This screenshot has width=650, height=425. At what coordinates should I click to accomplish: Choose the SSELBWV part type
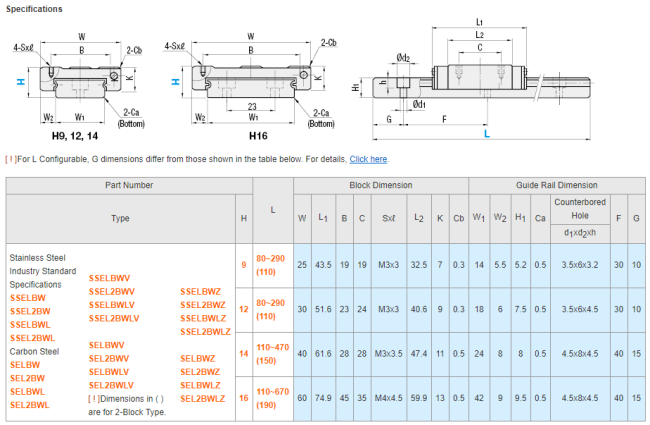[x=110, y=278]
